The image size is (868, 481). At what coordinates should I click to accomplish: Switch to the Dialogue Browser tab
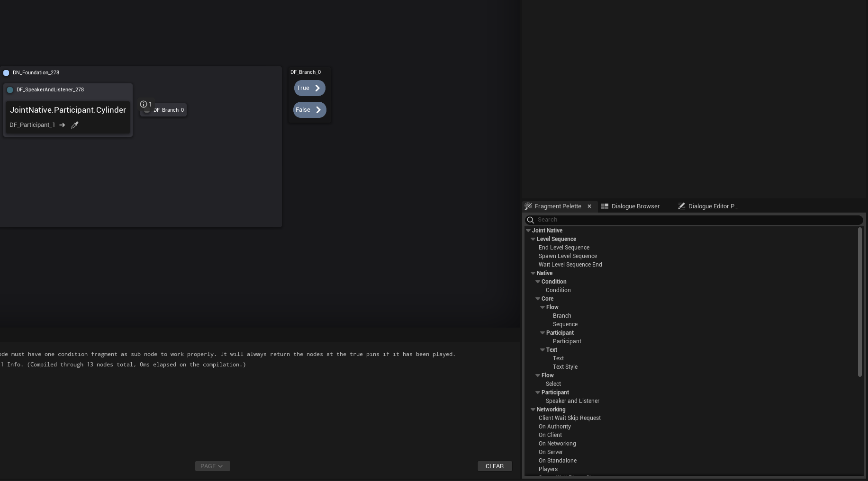[635, 206]
